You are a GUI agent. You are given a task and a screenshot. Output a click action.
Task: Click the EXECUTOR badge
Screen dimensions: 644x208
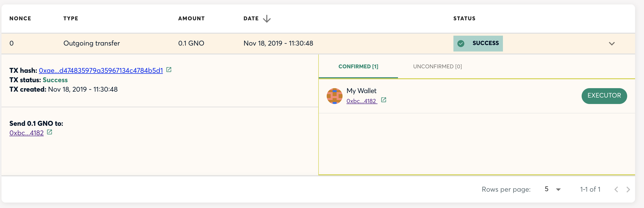coord(604,96)
